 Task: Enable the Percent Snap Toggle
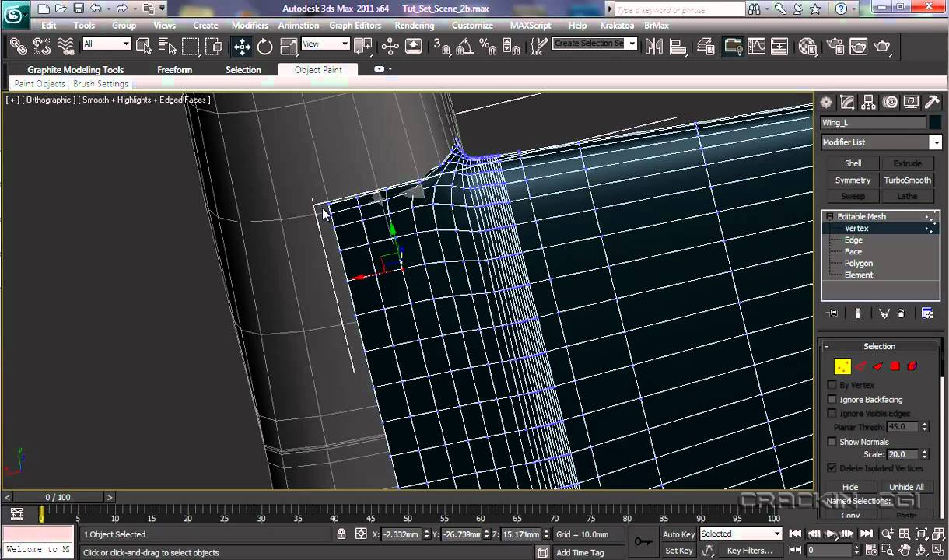point(489,47)
